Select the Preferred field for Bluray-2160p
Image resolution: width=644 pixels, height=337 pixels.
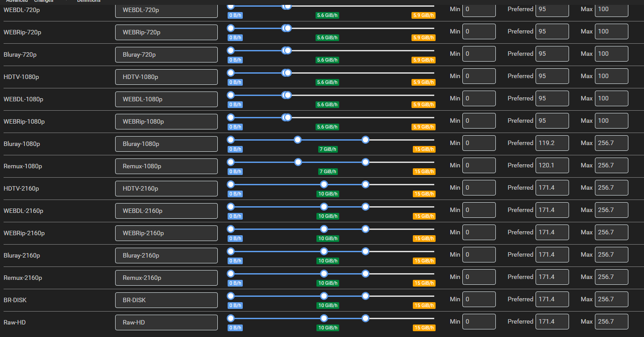coord(552,255)
